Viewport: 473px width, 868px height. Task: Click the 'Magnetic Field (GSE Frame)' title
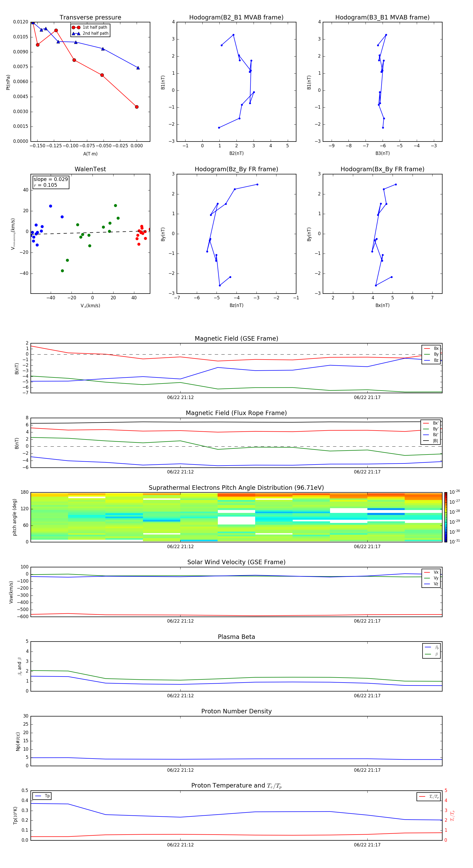pos(236,339)
